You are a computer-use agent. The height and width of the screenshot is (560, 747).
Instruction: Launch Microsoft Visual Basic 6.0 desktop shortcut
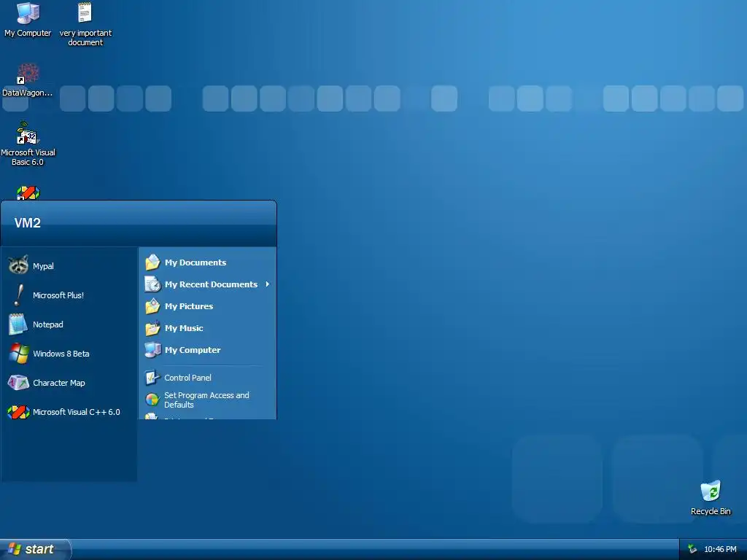pos(28,143)
